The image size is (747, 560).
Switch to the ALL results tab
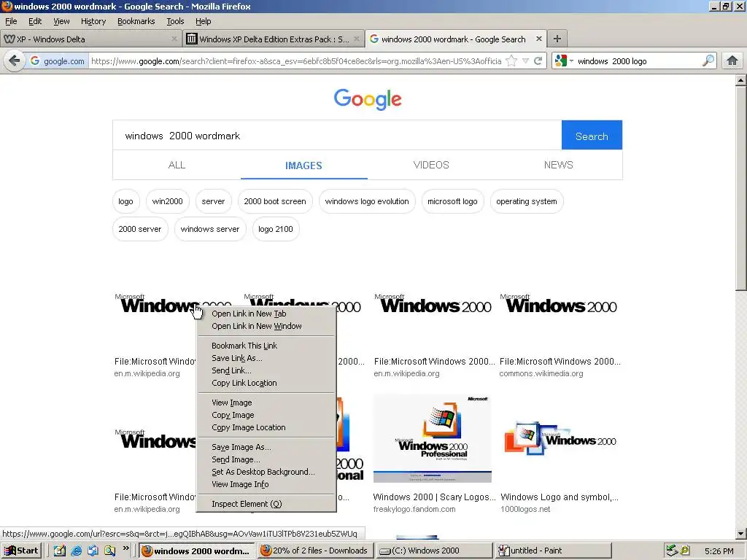pyautogui.click(x=177, y=165)
